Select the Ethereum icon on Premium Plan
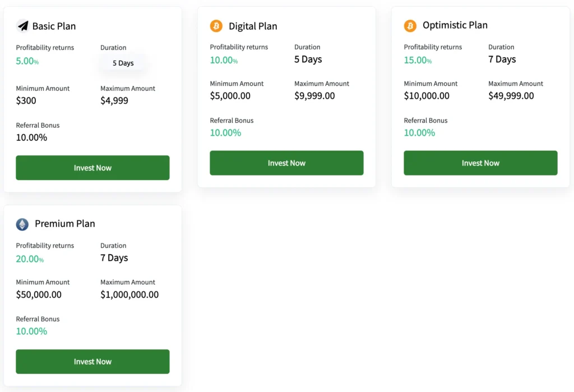This screenshot has height=392, width=574. (22, 224)
